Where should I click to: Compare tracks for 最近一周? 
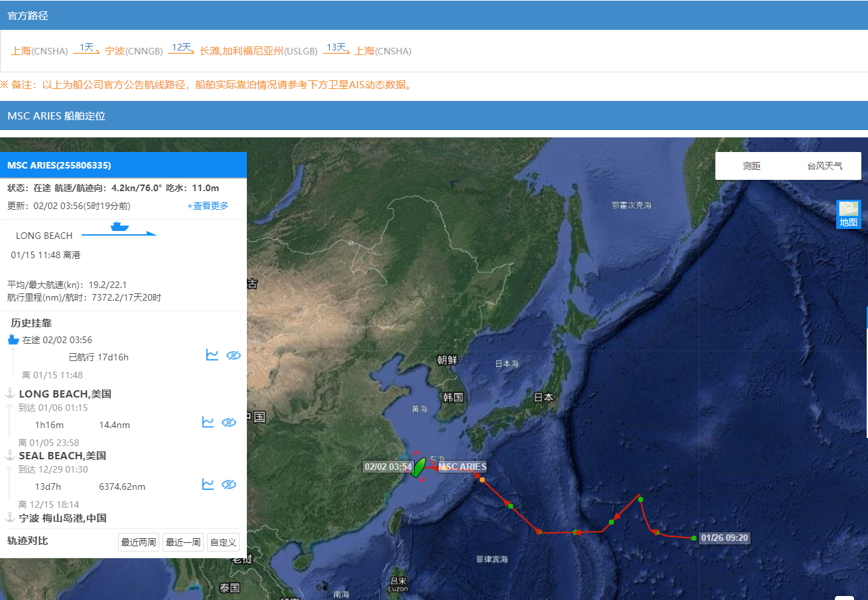click(x=183, y=542)
